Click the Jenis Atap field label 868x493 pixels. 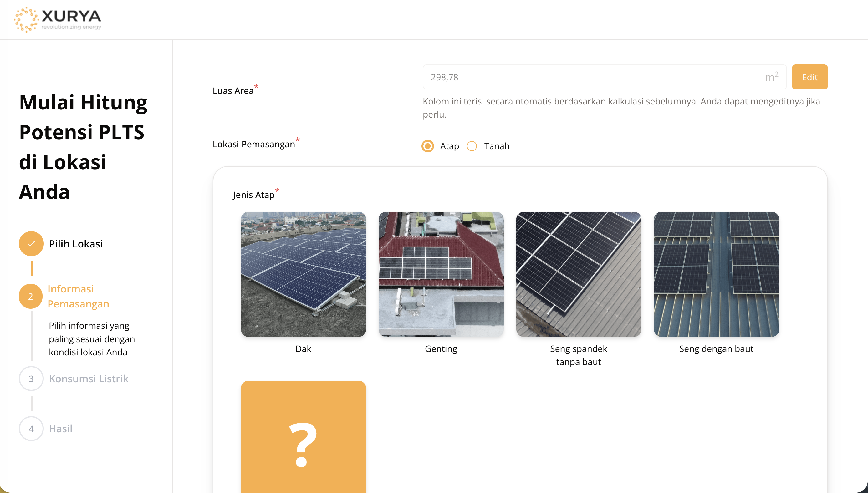point(253,195)
